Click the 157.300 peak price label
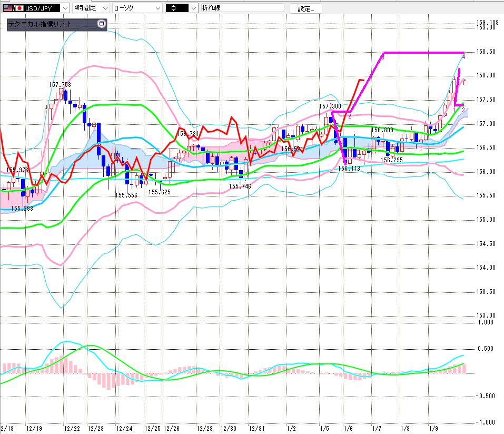Image resolution: width=504 pixels, height=434 pixels. tap(329, 106)
